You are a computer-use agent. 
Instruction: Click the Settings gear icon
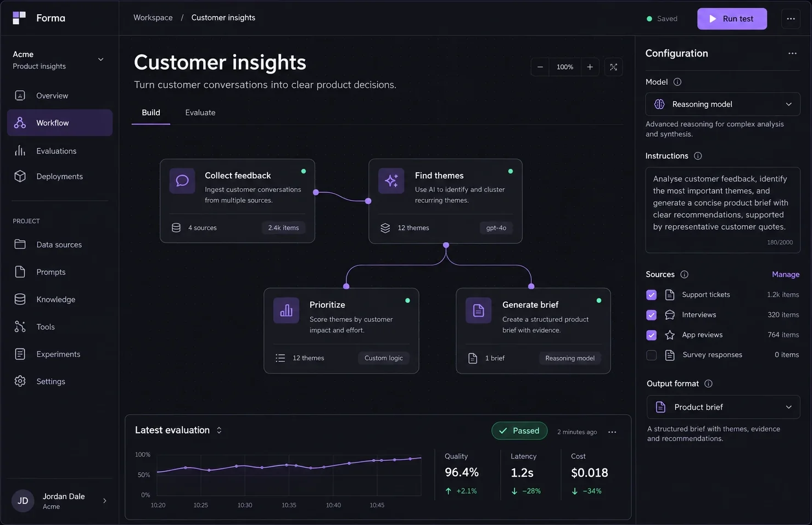coord(20,381)
